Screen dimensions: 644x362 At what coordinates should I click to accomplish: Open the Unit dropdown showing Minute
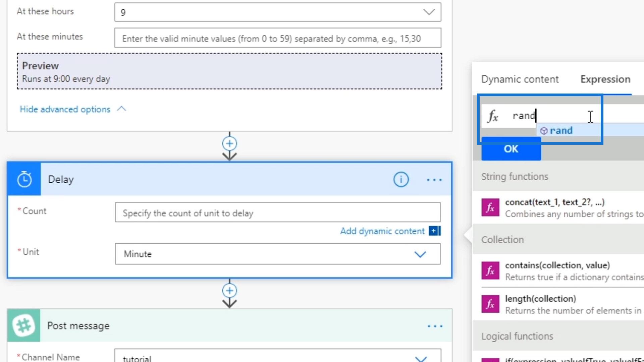tap(420, 254)
